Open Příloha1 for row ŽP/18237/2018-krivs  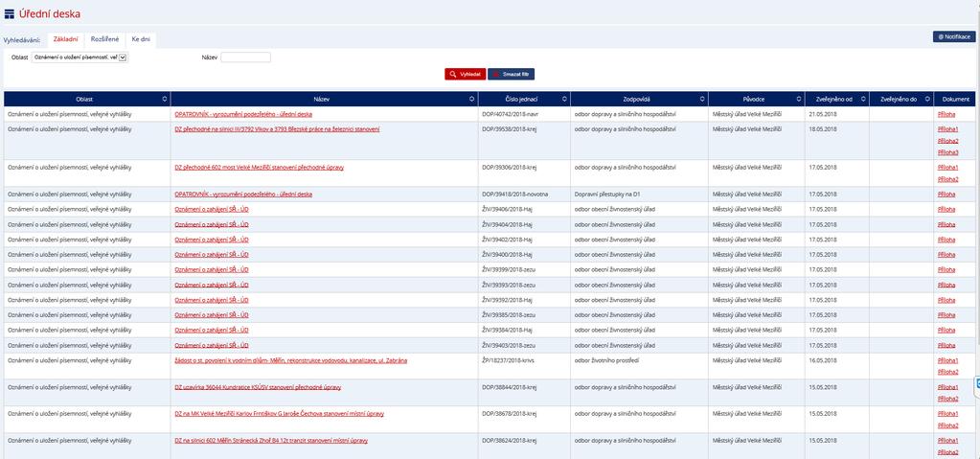tap(948, 361)
